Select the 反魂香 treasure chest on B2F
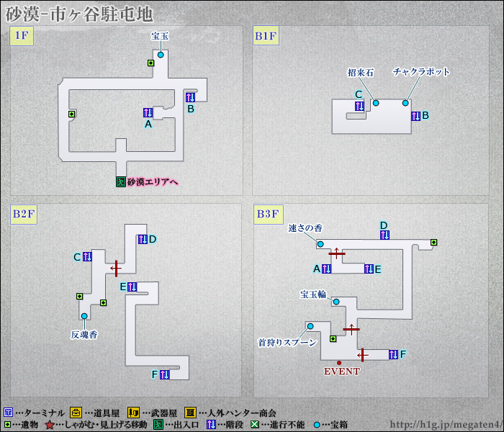504x432 pixels. click(84, 316)
